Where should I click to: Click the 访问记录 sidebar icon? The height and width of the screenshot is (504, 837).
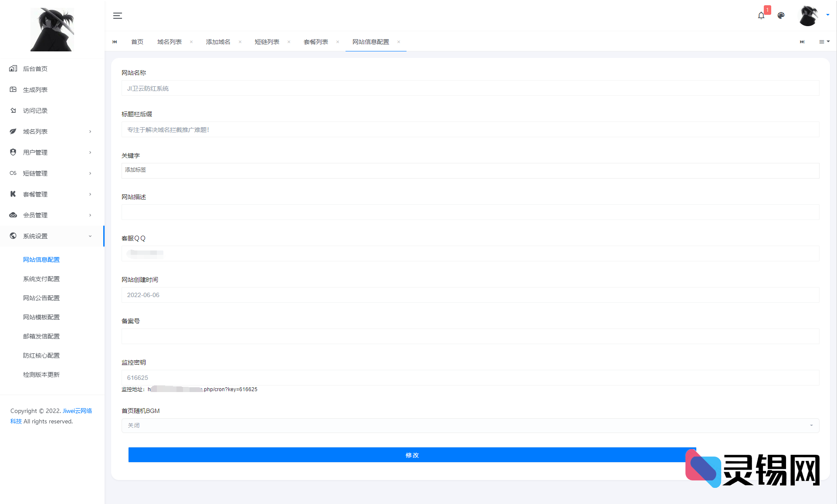point(13,110)
